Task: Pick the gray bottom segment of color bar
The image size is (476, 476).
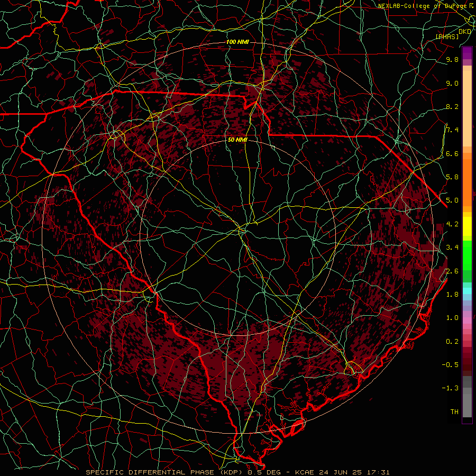Action: (467, 405)
